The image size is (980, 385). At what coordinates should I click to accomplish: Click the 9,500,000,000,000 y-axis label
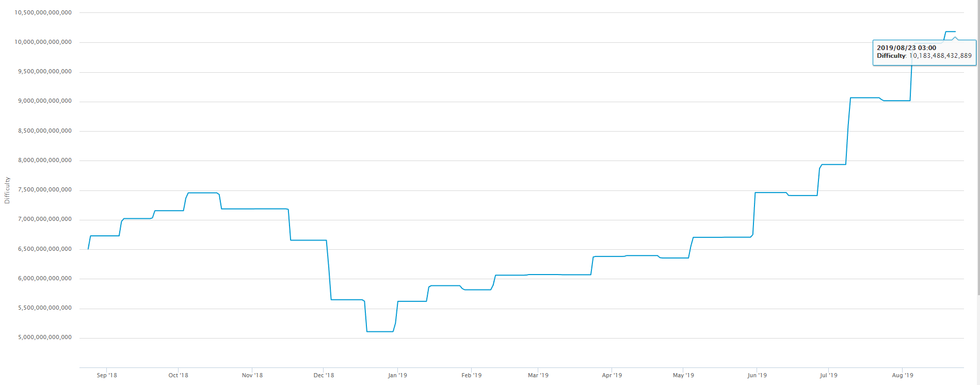(x=44, y=71)
